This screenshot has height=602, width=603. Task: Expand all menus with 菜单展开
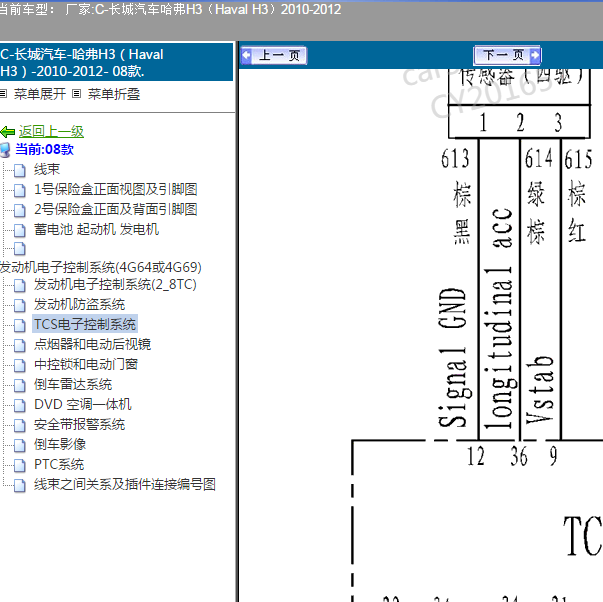click(40, 94)
